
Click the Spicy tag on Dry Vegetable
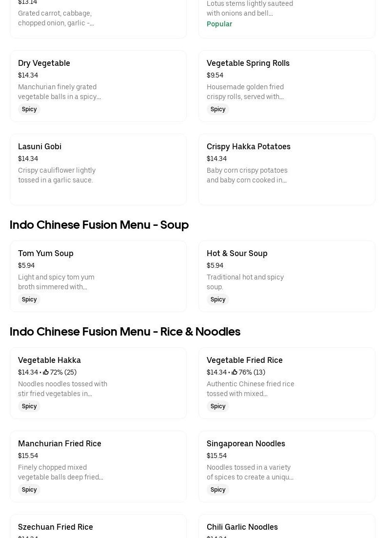click(x=29, y=109)
